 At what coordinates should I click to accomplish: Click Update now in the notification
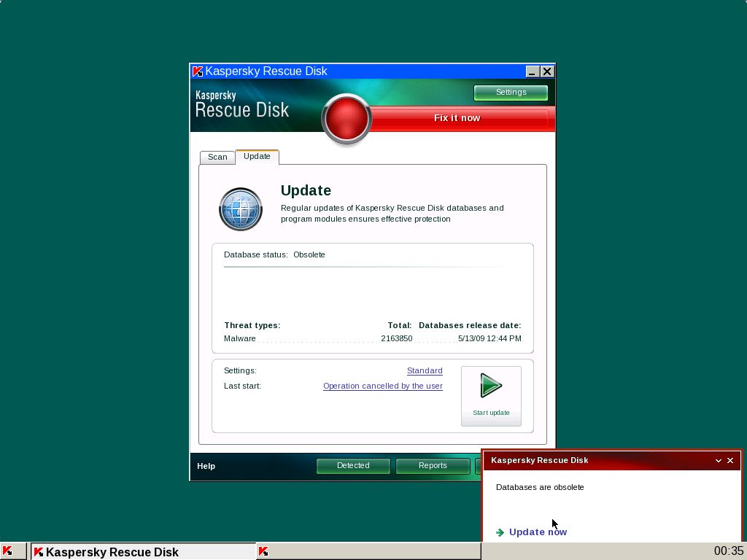[538, 532]
